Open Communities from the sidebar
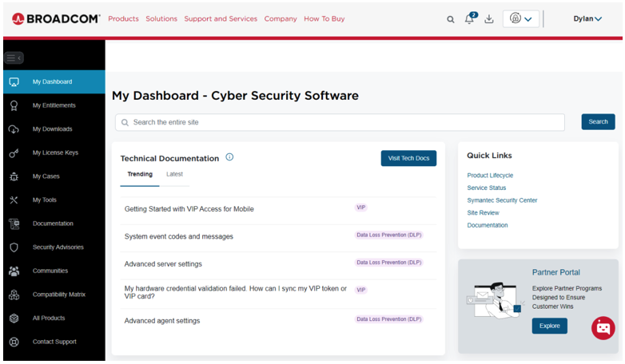 point(50,271)
